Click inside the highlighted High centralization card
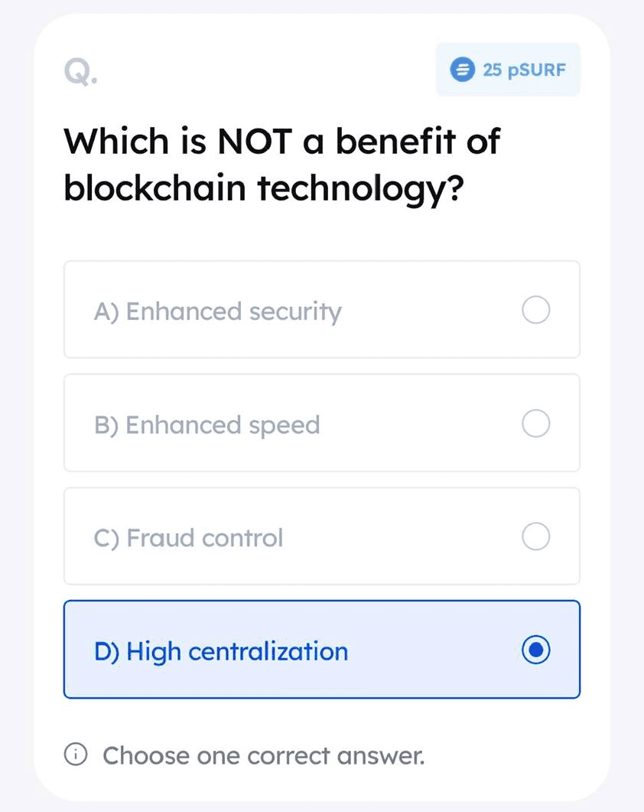The width and height of the screenshot is (644, 812). click(x=435, y=650)
